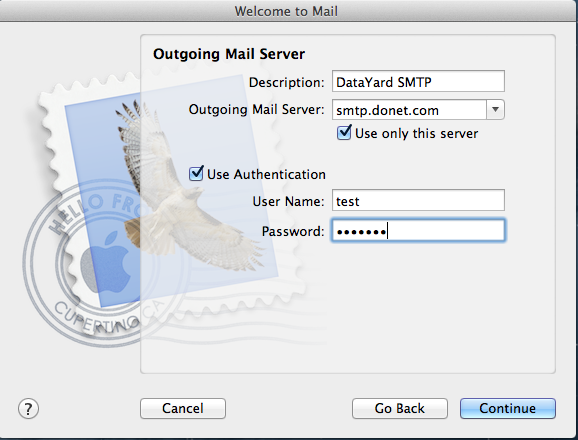Select the Password field
The height and width of the screenshot is (440, 578).
(418, 231)
